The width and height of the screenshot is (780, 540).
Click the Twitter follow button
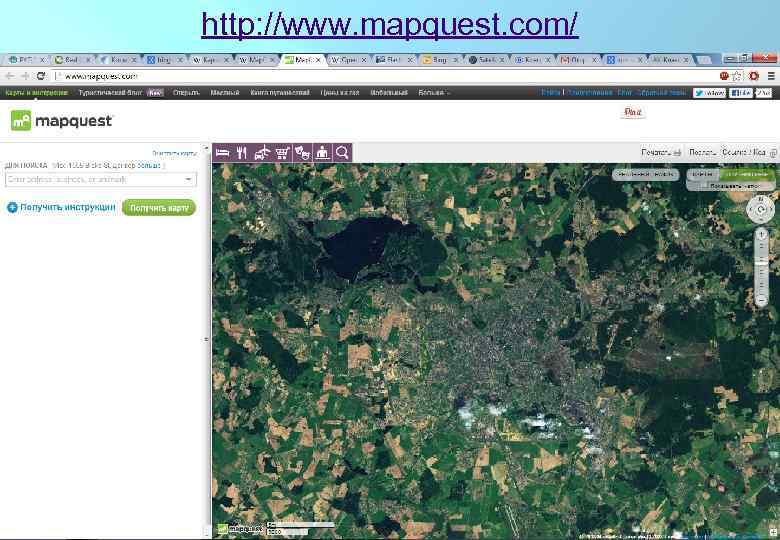pyautogui.click(x=709, y=93)
